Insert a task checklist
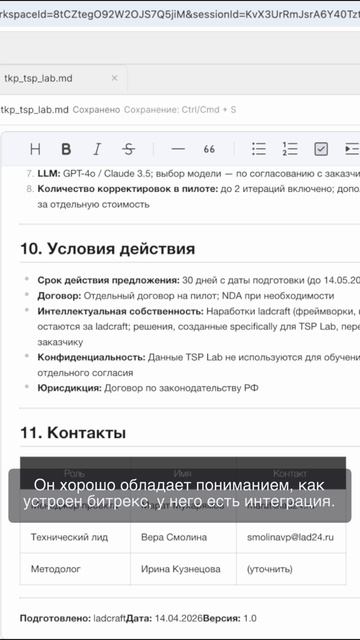Image resolution: width=360 pixels, height=640 pixels. pos(321,149)
